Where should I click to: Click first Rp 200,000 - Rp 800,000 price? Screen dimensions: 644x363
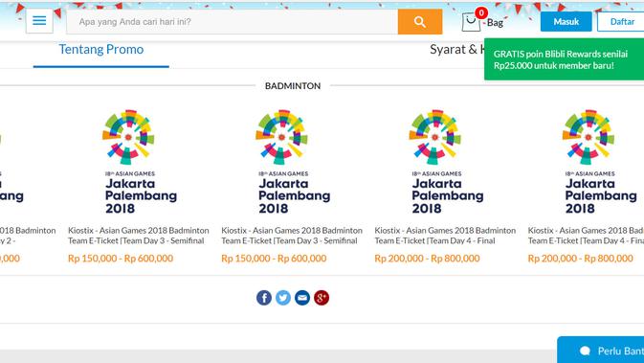[x=427, y=259]
